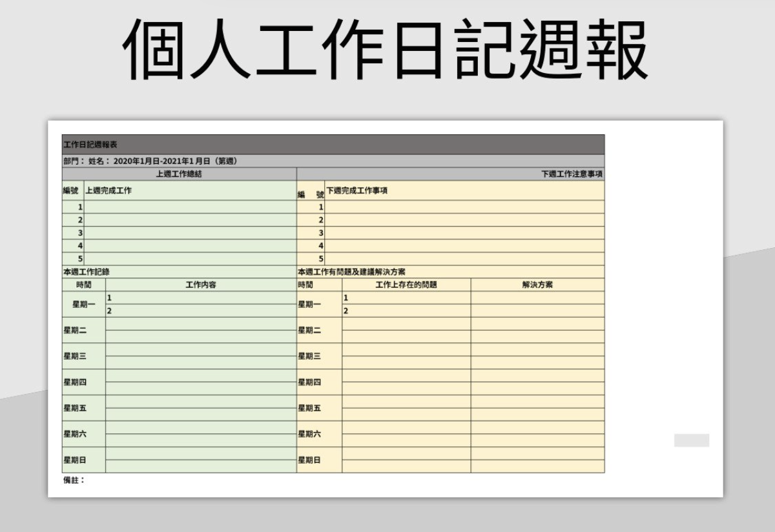Click the 工作日記週報表 header bar
This screenshot has height=532, width=775.
pyautogui.click(x=84, y=145)
